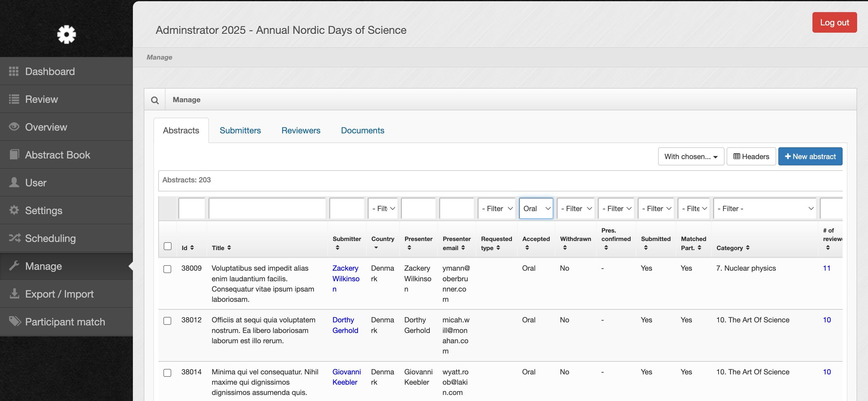Toggle the select-all checkbox in table header
The image size is (868, 401).
point(167,246)
